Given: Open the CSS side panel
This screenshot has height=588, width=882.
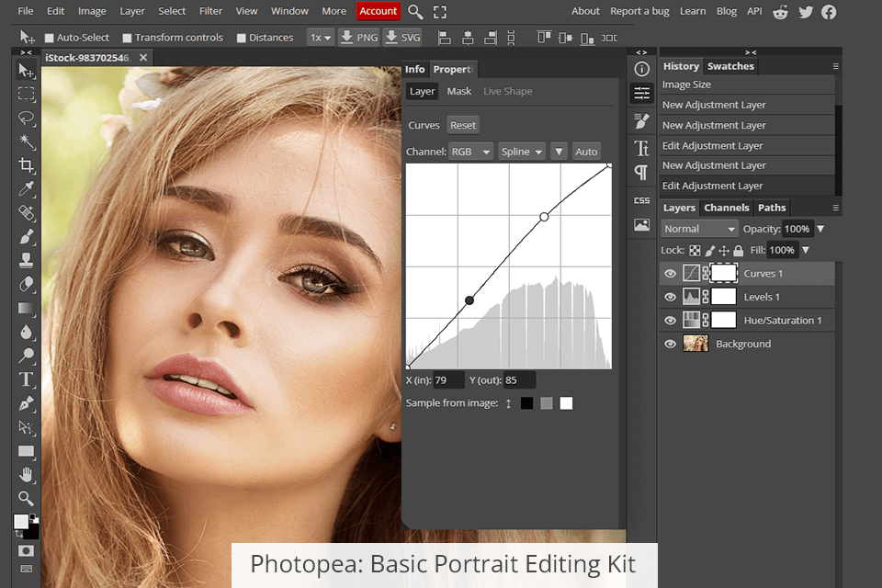Looking at the screenshot, I should click(x=642, y=200).
